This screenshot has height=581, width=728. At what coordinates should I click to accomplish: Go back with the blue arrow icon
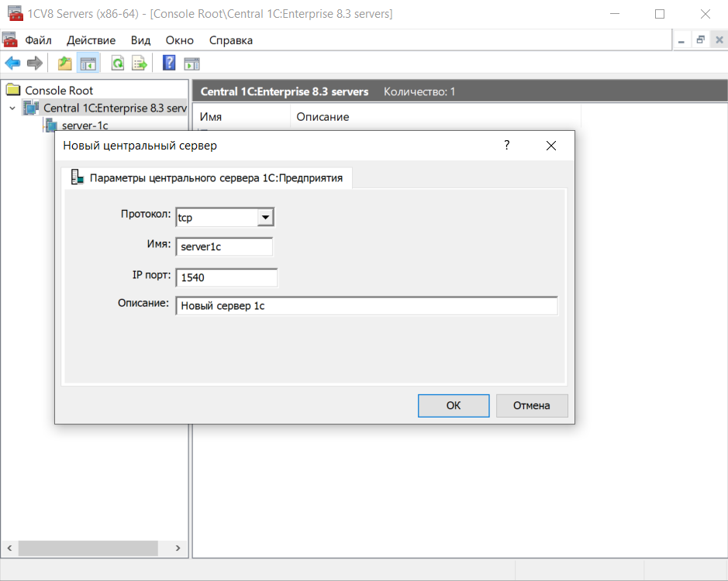coord(12,63)
